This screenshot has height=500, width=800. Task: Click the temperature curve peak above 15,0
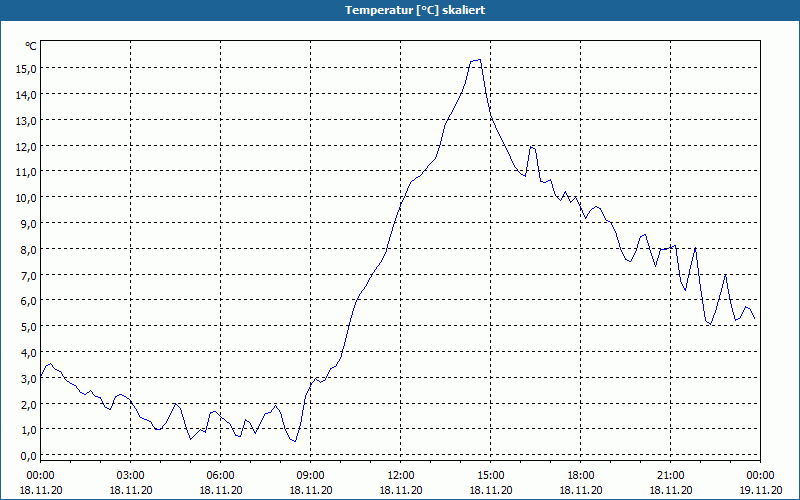click(x=479, y=60)
